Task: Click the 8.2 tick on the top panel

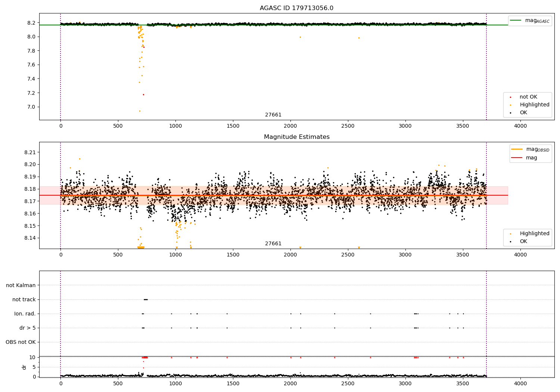Action: click(31, 23)
